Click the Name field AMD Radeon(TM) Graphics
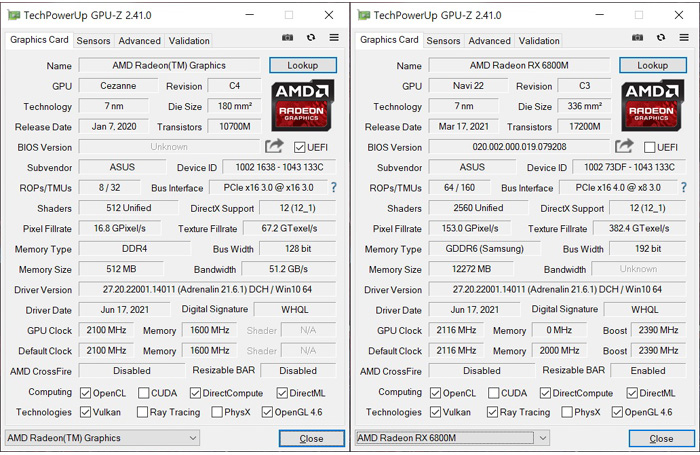The image size is (700, 455). (169, 65)
